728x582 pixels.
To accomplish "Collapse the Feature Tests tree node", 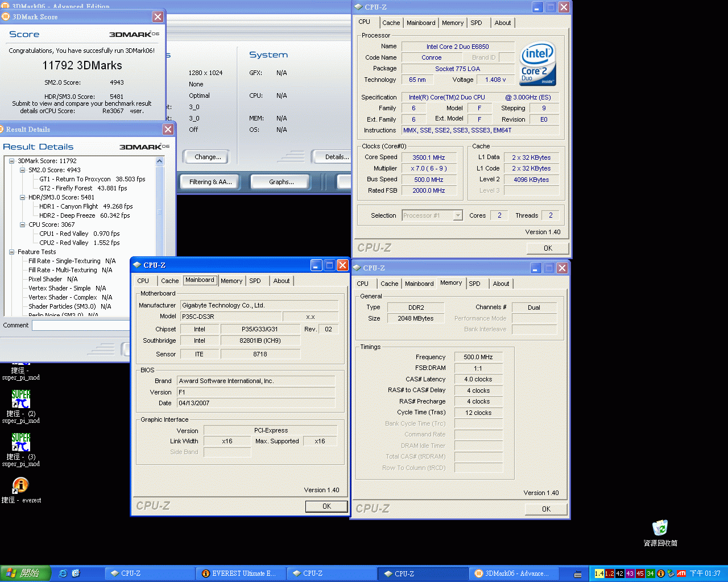I will [x=11, y=252].
